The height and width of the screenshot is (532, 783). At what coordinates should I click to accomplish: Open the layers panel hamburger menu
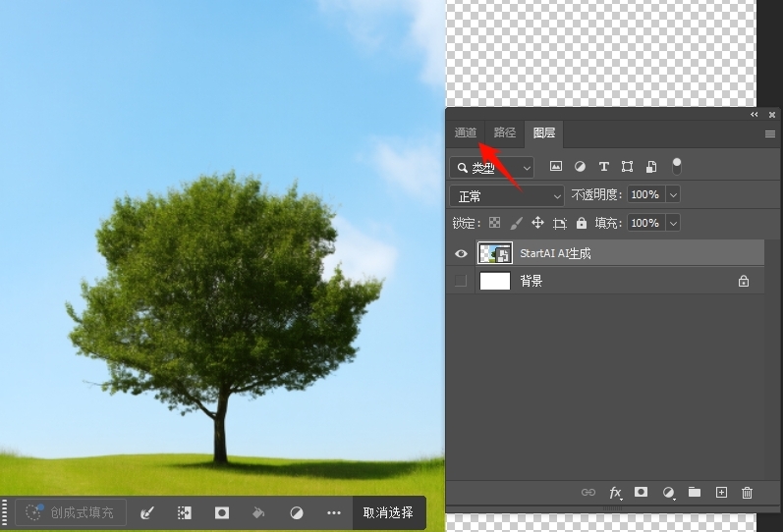770,133
